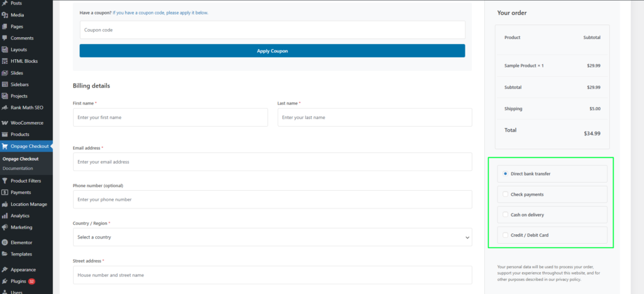Click the Product Filters icon
Screen dimensions: 644x294
4,181
